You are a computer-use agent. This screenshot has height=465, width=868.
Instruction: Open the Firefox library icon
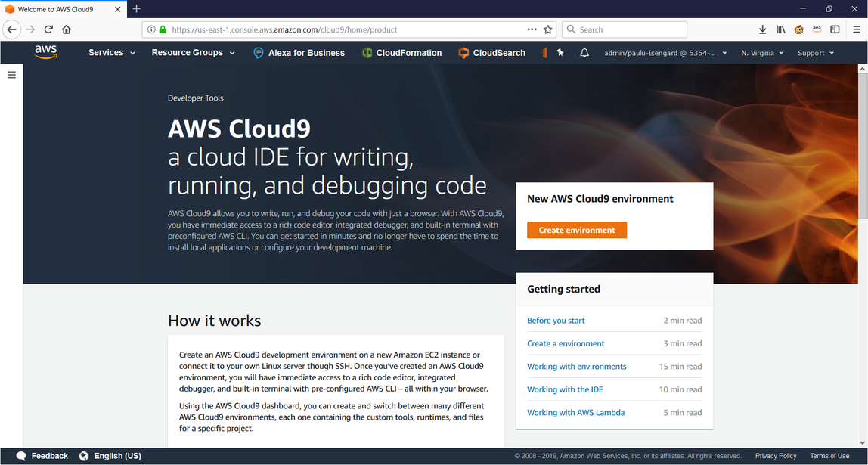click(780, 29)
